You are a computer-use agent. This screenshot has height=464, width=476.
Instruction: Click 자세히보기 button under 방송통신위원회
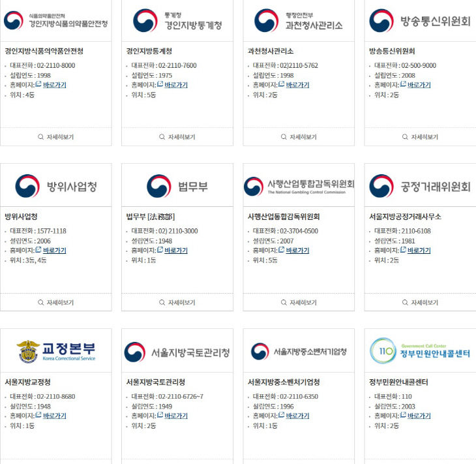pyautogui.click(x=420, y=137)
